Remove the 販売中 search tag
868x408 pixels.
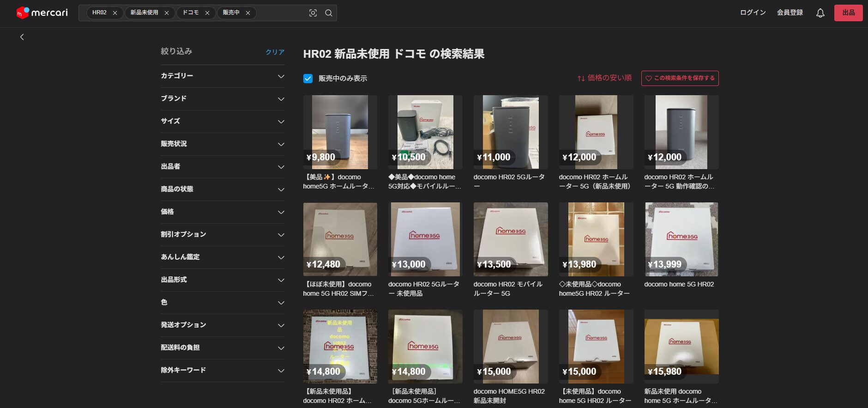coord(248,13)
